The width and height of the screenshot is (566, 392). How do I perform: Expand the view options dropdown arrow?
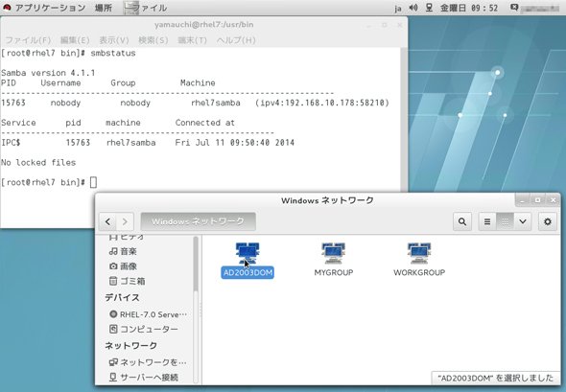point(522,221)
